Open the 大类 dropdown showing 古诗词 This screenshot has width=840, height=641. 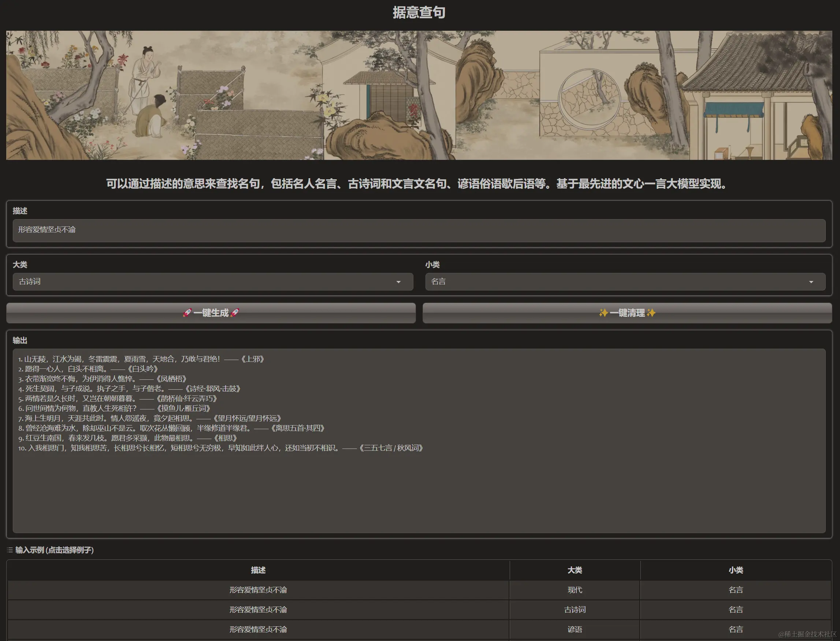(206, 282)
